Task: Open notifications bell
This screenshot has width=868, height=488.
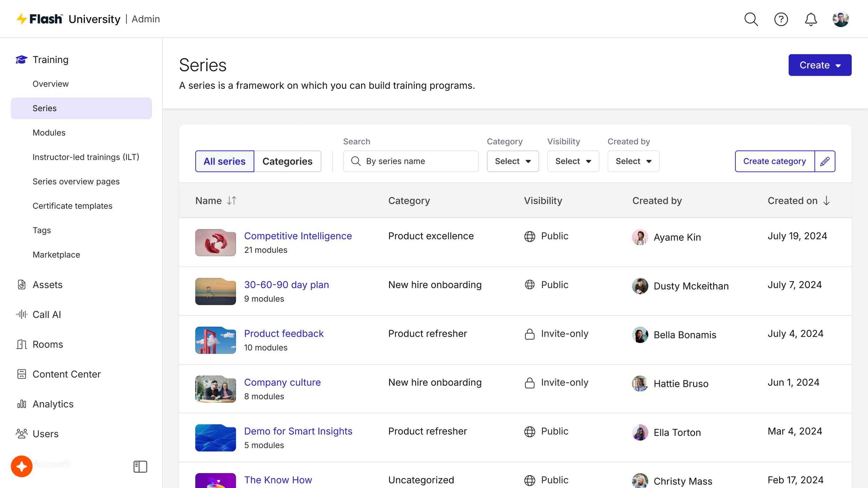Action: click(811, 19)
